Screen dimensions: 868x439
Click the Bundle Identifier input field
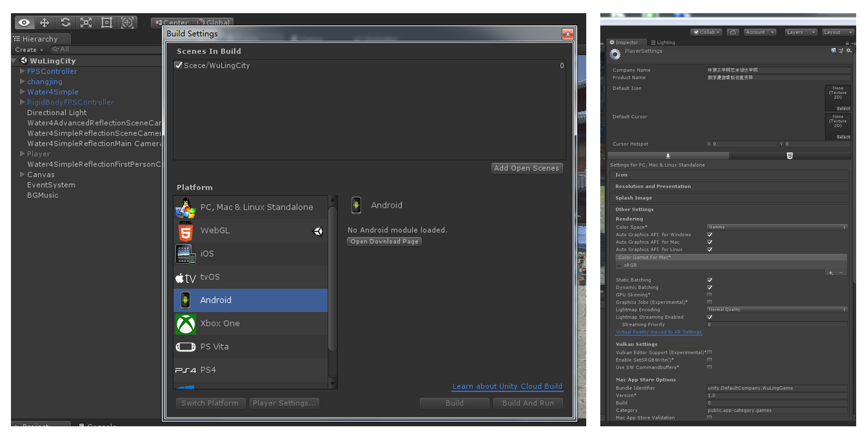coord(777,388)
